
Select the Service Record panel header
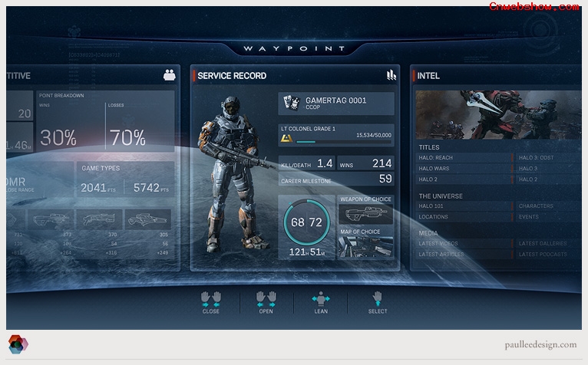295,76
